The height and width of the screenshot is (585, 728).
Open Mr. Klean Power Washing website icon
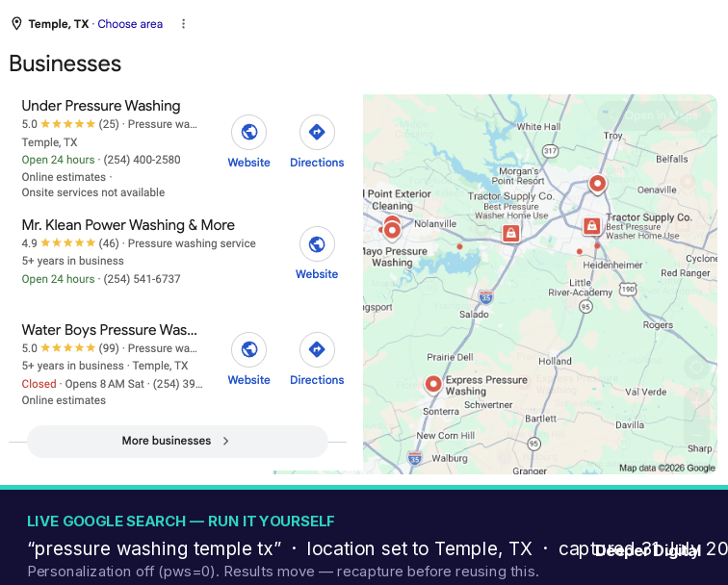pyautogui.click(x=317, y=244)
